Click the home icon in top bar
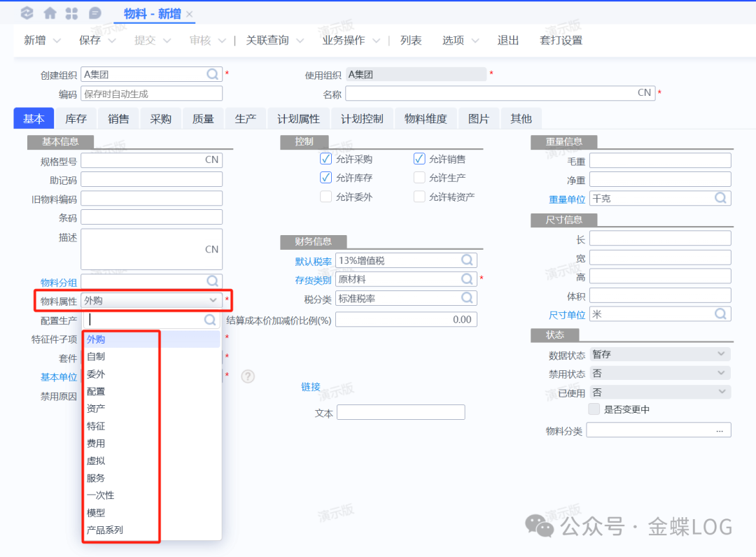756x557 pixels. (x=50, y=13)
